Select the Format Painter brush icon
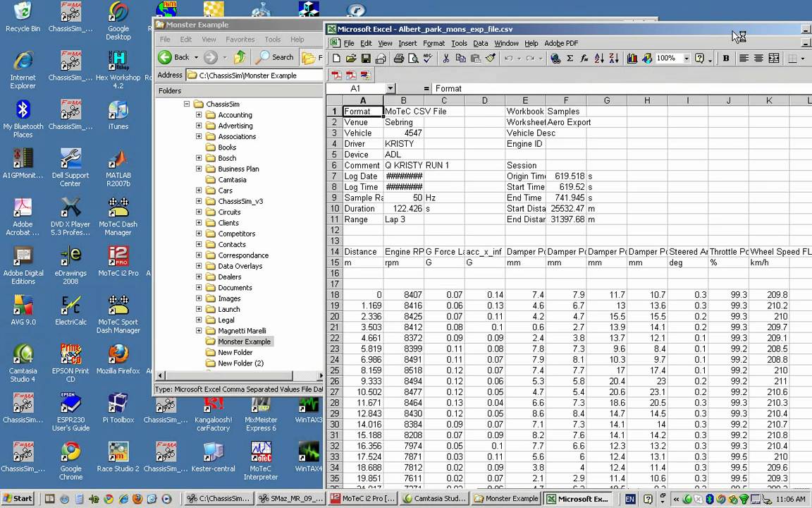This screenshot has height=508, width=812. click(x=491, y=59)
